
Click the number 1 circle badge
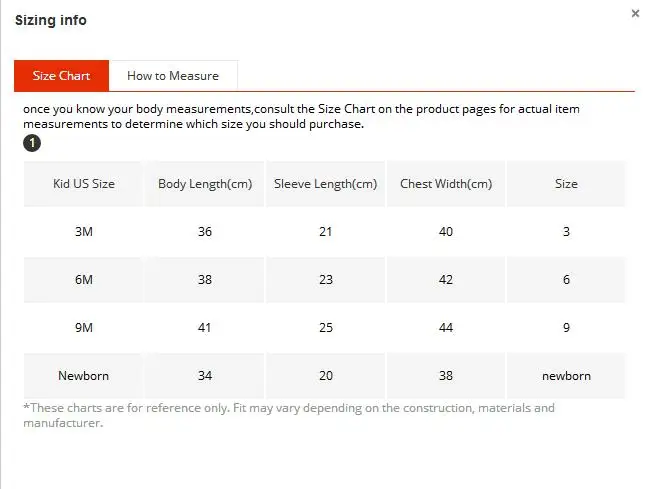32,143
